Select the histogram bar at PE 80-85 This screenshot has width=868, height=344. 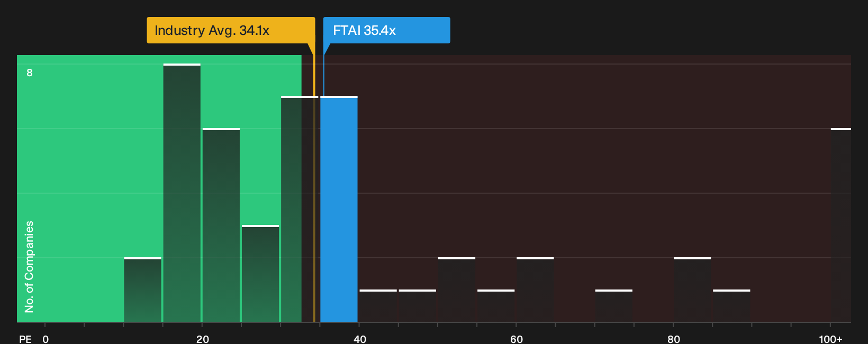click(x=692, y=289)
